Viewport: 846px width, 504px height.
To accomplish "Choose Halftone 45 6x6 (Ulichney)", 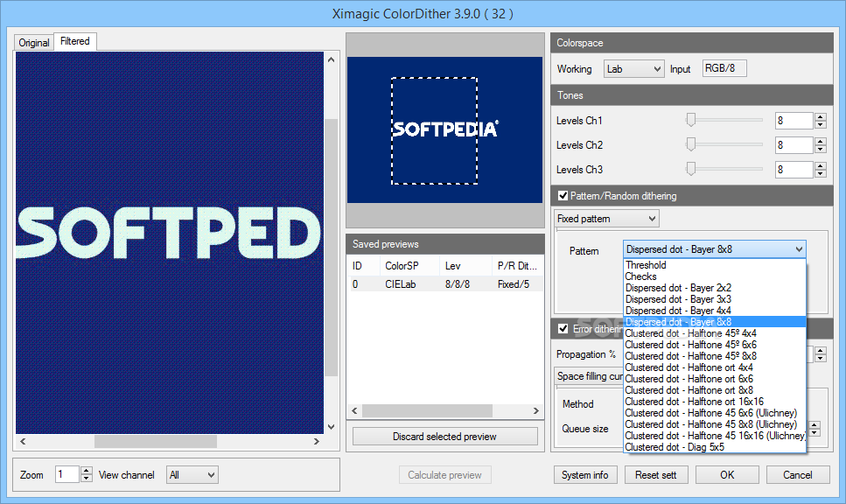I will point(715,413).
